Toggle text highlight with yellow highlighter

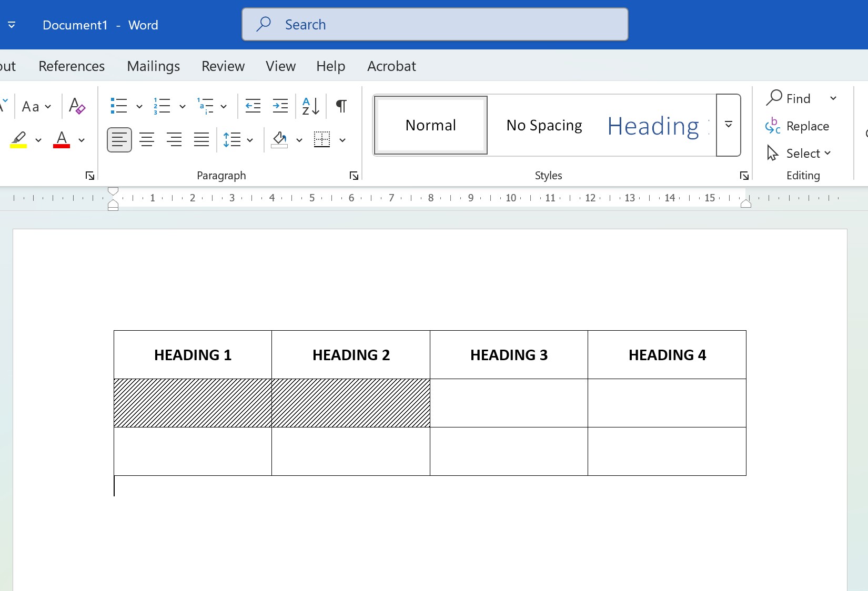point(17,140)
